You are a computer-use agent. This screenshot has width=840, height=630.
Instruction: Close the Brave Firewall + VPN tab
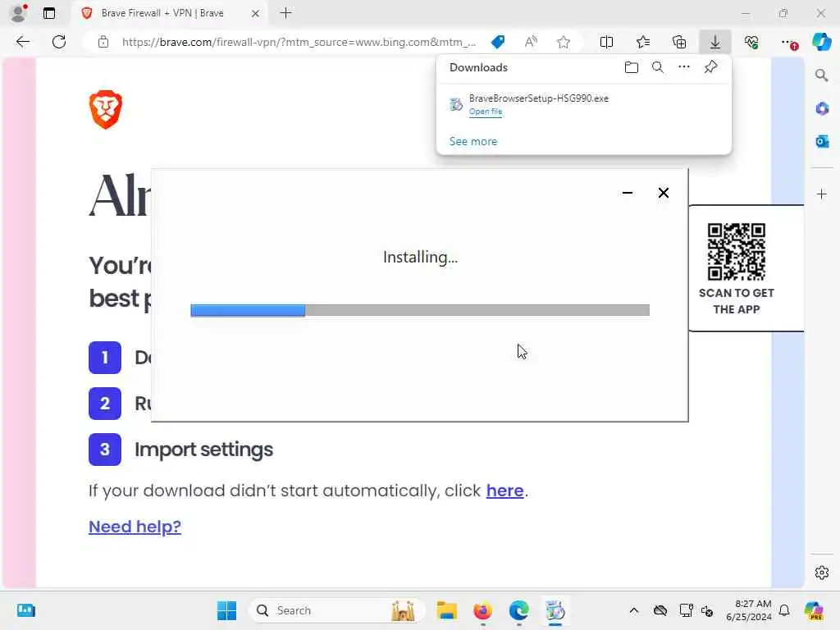tap(256, 13)
